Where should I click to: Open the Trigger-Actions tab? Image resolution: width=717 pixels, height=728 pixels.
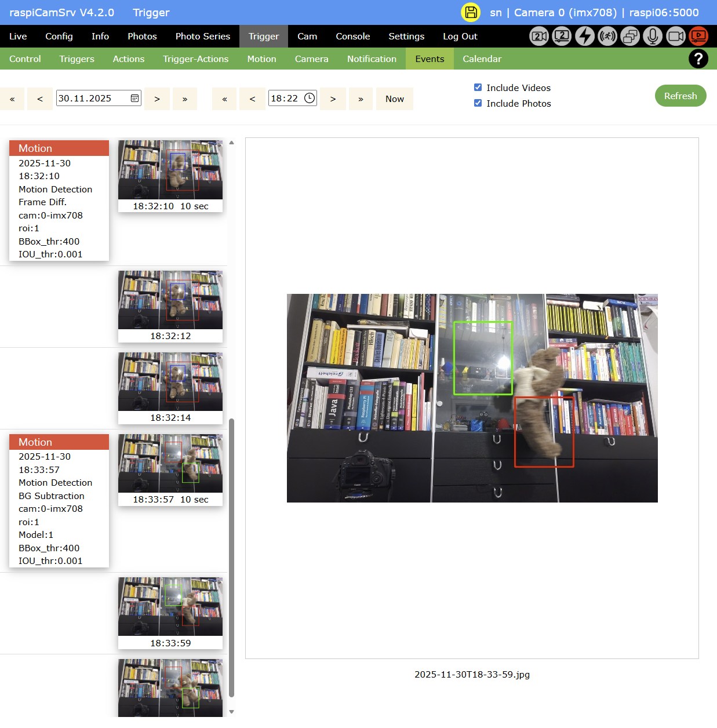click(x=195, y=59)
